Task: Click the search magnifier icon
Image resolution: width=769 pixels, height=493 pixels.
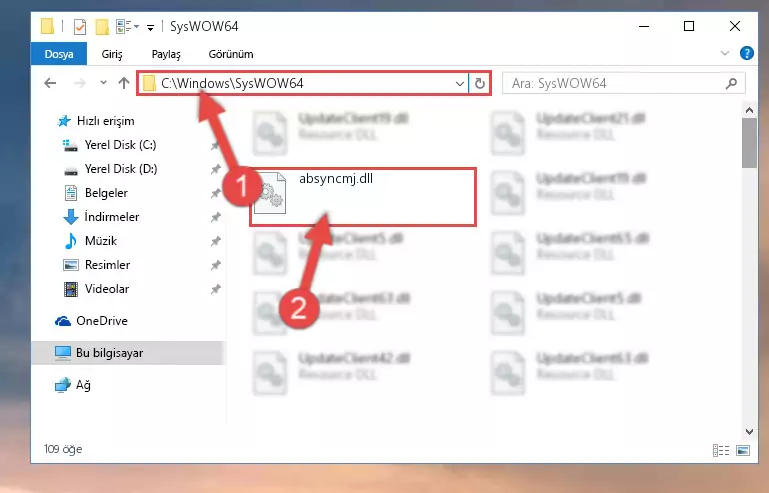Action: pos(731,83)
